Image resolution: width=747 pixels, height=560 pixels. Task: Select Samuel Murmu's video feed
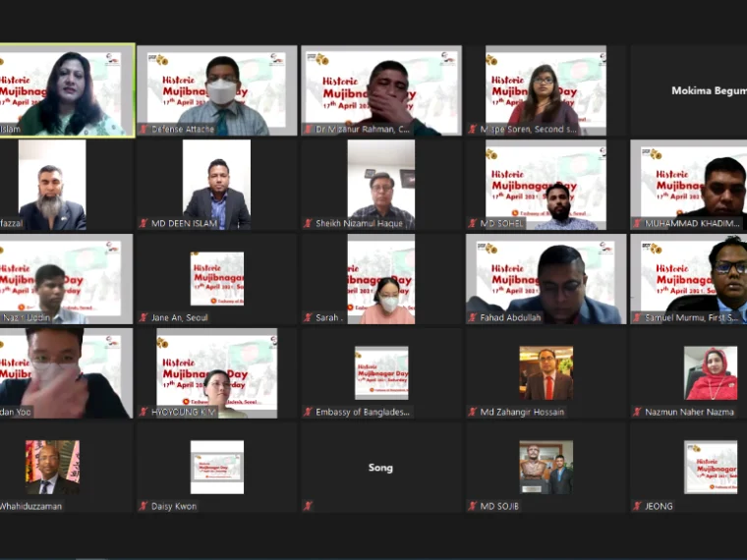tap(689, 279)
